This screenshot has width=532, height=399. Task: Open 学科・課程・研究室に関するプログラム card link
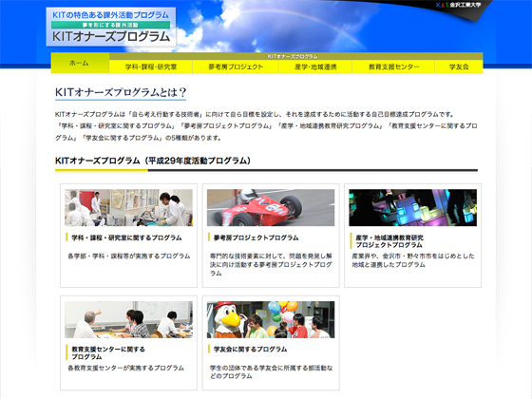(127, 237)
